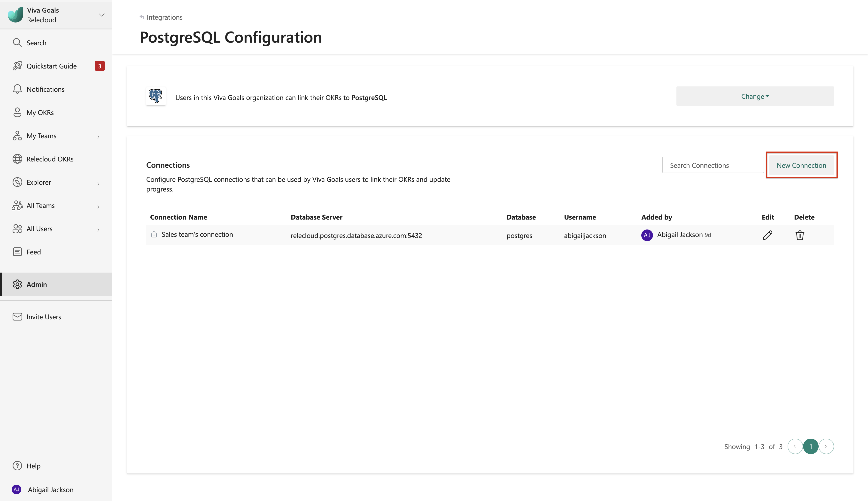This screenshot has width=868, height=504.
Task: Click Abigail Jackson name in Added by column
Action: pos(680,234)
